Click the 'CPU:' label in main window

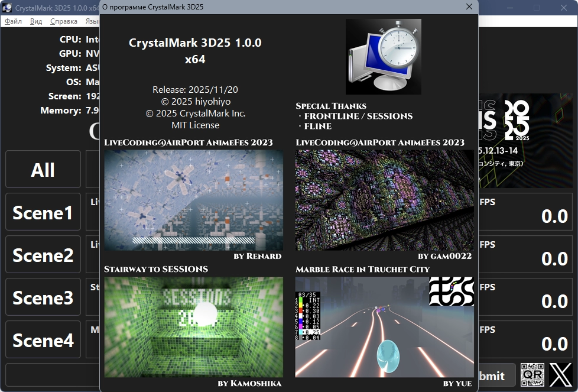(70, 40)
